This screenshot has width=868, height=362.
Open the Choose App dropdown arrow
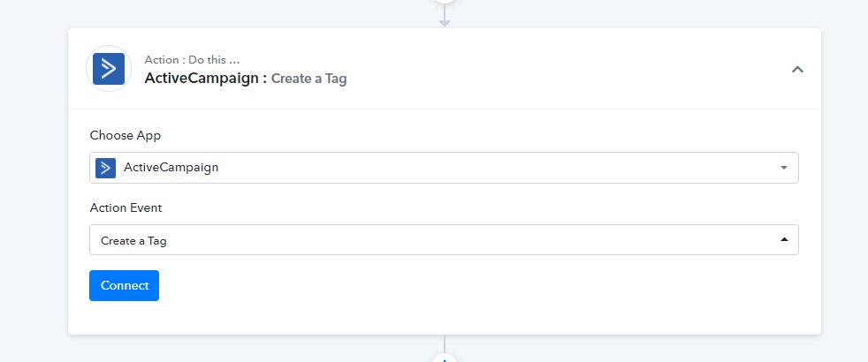pos(784,168)
